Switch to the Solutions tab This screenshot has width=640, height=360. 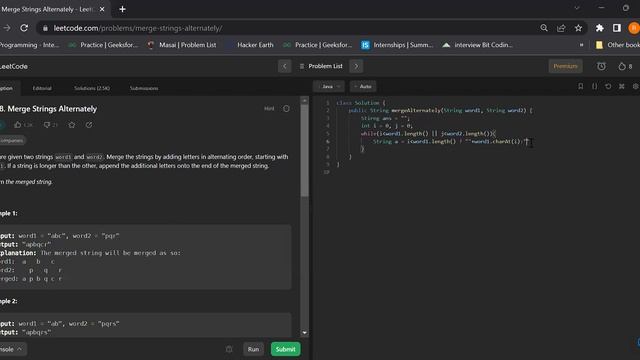(x=92, y=88)
